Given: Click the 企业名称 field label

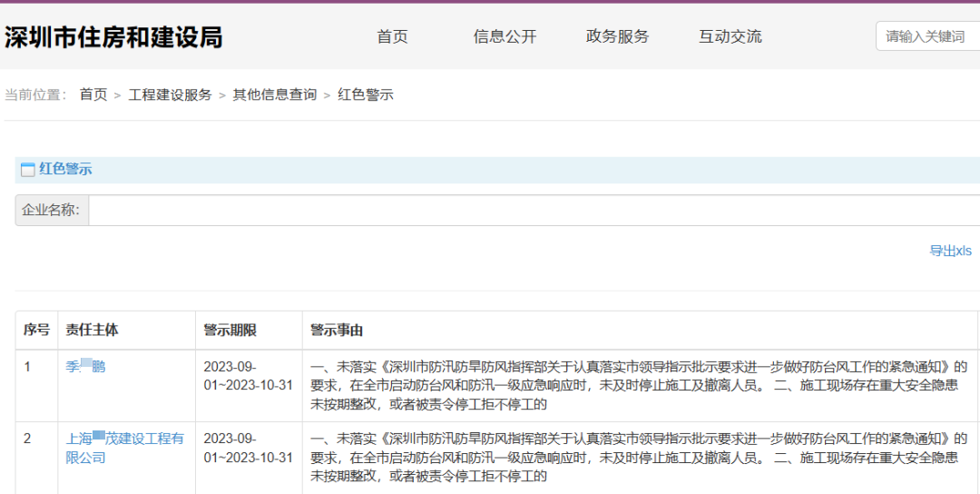Looking at the screenshot, I should coord(51,210).
